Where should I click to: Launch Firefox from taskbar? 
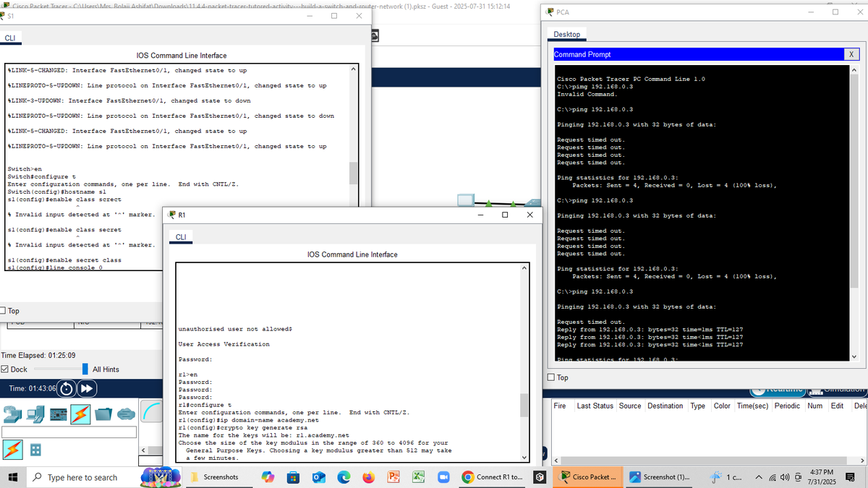(x=369, y=477)
